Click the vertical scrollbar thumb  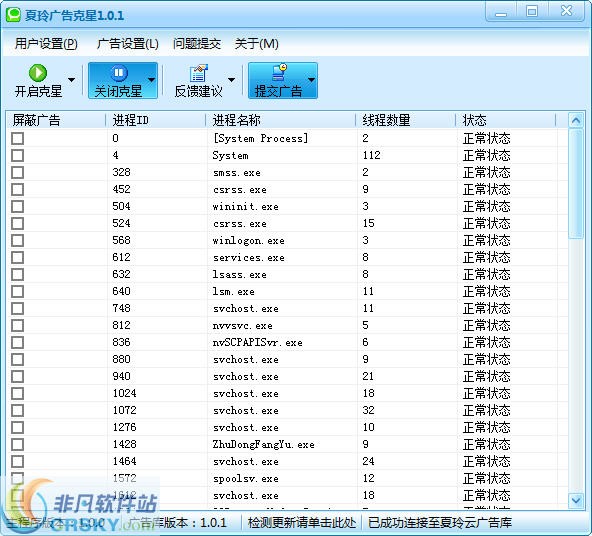coord(576,184)
